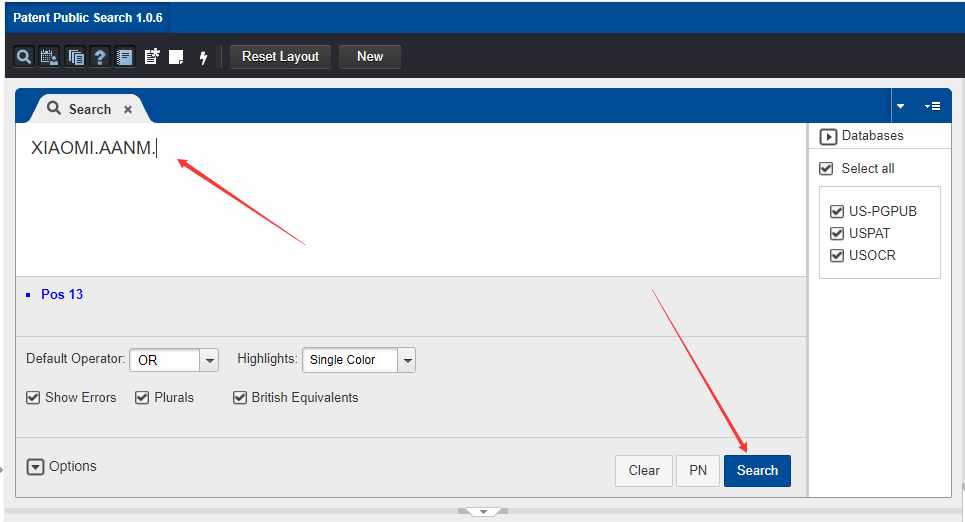The height and width of the screenshot is (522, 965).
Task: Click the magnifier icon on Search tab
Action: tap(54, 108)
